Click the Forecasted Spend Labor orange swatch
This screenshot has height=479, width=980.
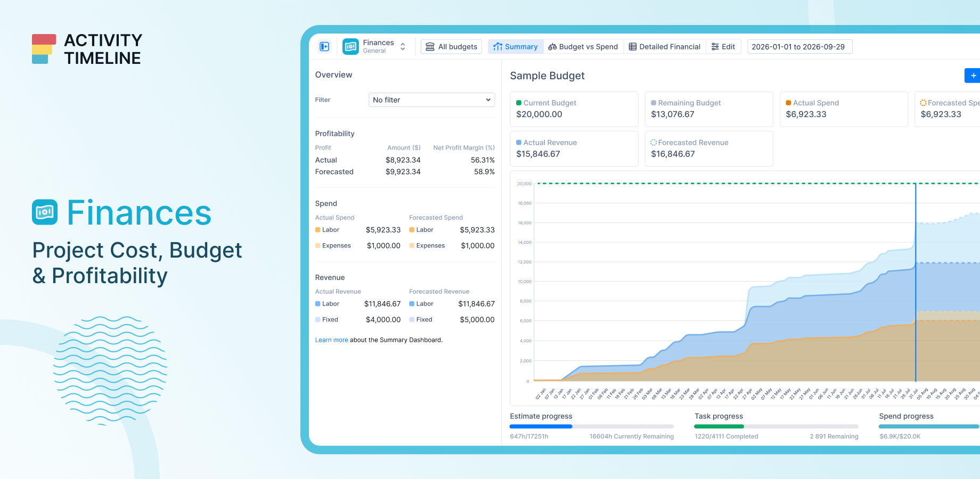(x=412, y=230)
